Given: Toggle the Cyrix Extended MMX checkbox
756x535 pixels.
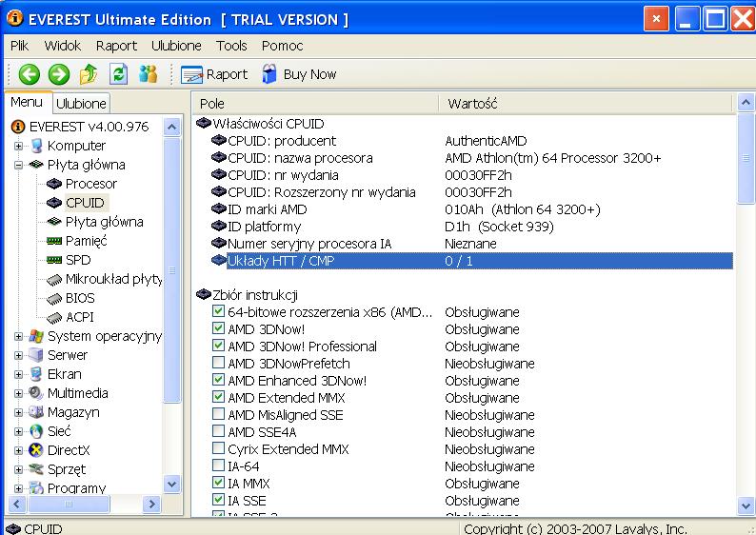Looking at the screenshot, I should (218, 448).
